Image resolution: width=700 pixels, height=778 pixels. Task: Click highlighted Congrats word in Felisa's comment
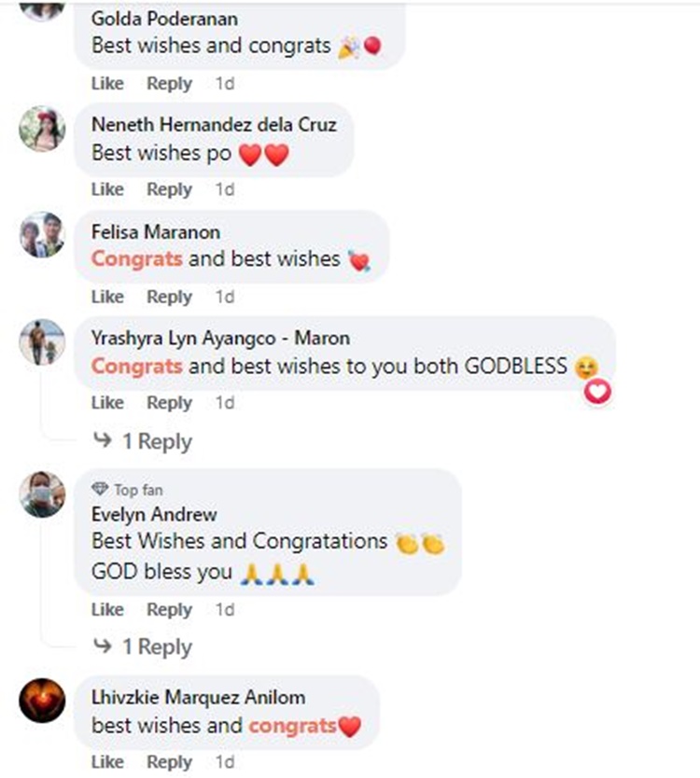point(137,259)
